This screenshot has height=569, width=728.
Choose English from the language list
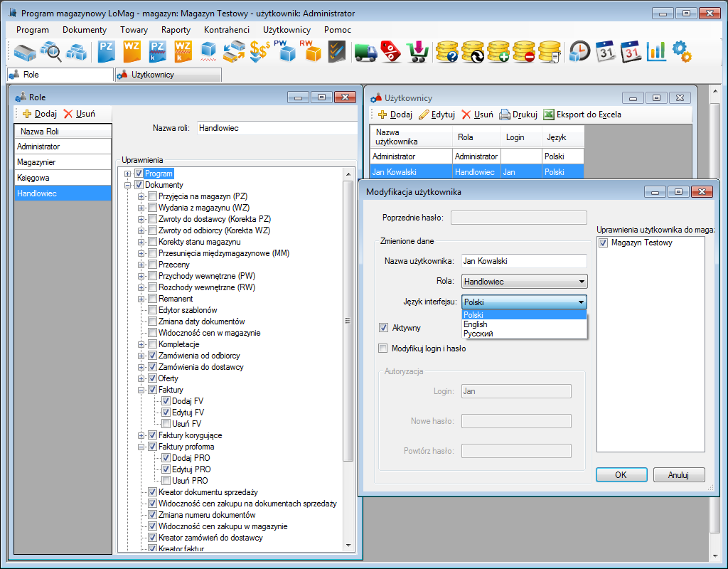point(476,324)
